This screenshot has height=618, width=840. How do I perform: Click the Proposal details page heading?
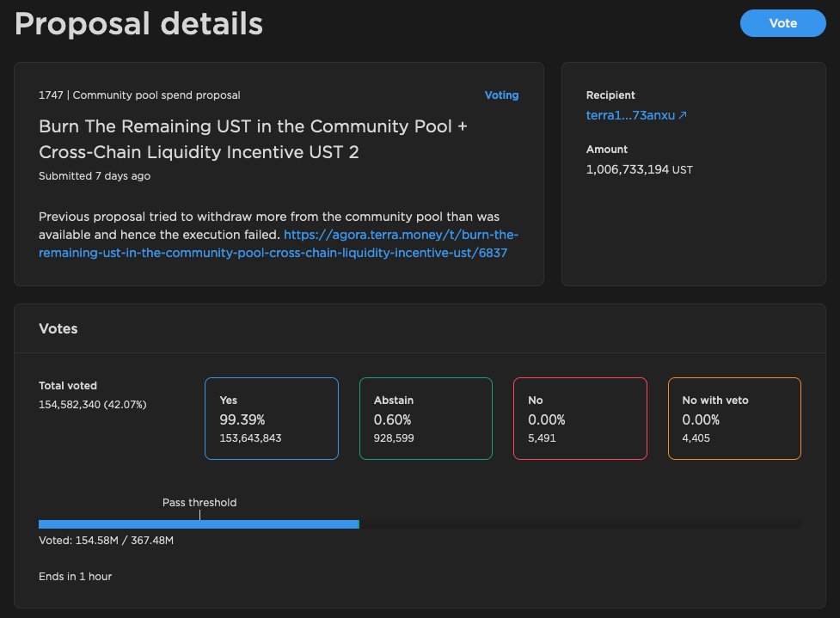click(x=138, y=24)
